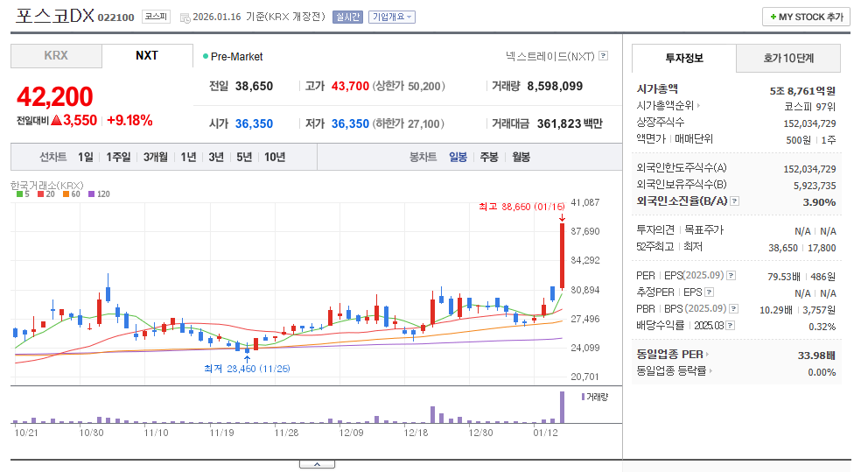Show the 3년 line chart

(216, 158)
